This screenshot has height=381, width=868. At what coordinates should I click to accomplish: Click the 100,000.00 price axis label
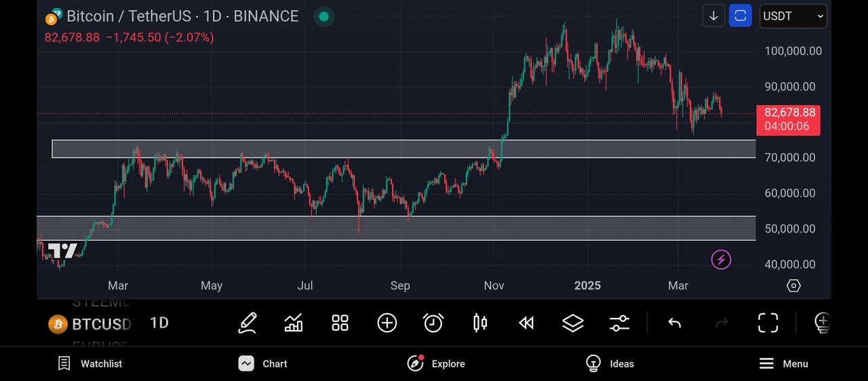(x=793, y=51)
